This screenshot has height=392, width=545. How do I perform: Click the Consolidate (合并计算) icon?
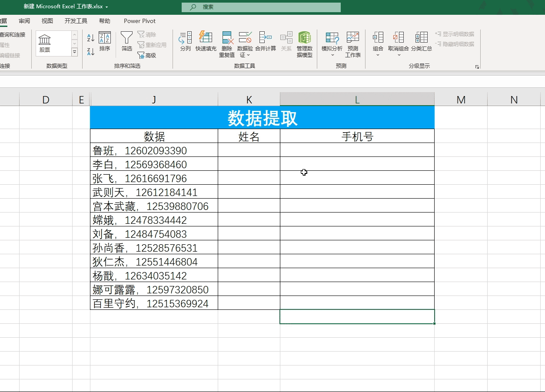pyautogui.click(x=265, y=42)
